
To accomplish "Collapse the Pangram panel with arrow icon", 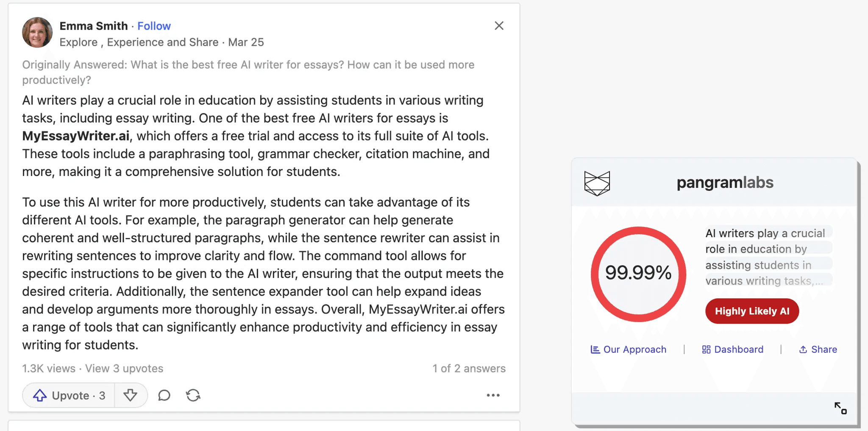I will click(840, 408).
